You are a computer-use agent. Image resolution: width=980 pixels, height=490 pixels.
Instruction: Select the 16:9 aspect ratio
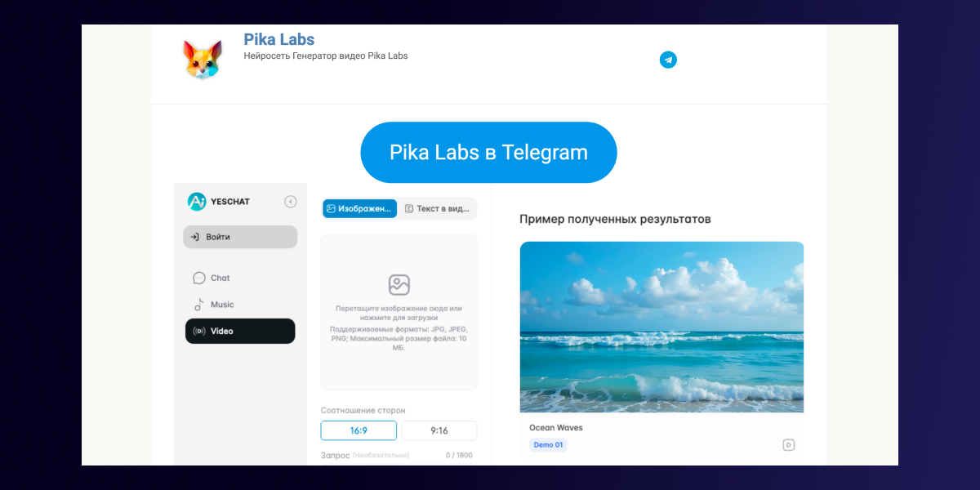coord(359,430)
